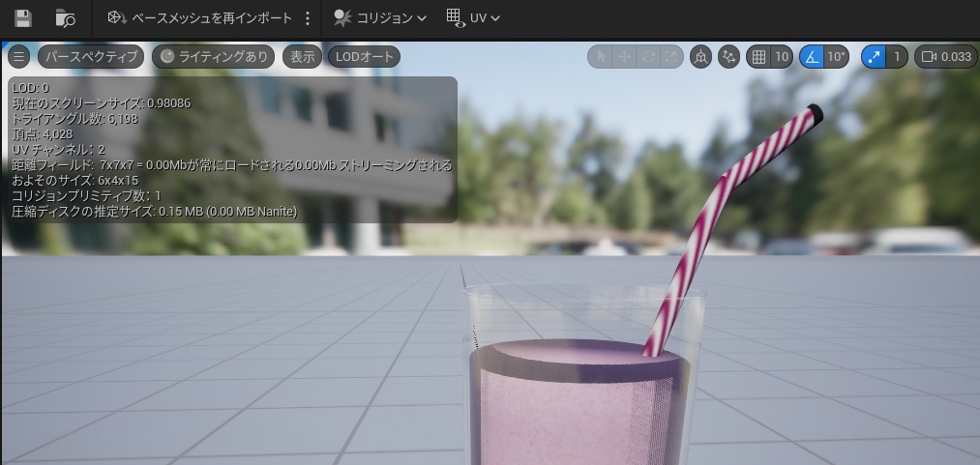The image size is (980, 465).
Task: Toggle rotation angle snapping
Action: click(812, 57)
